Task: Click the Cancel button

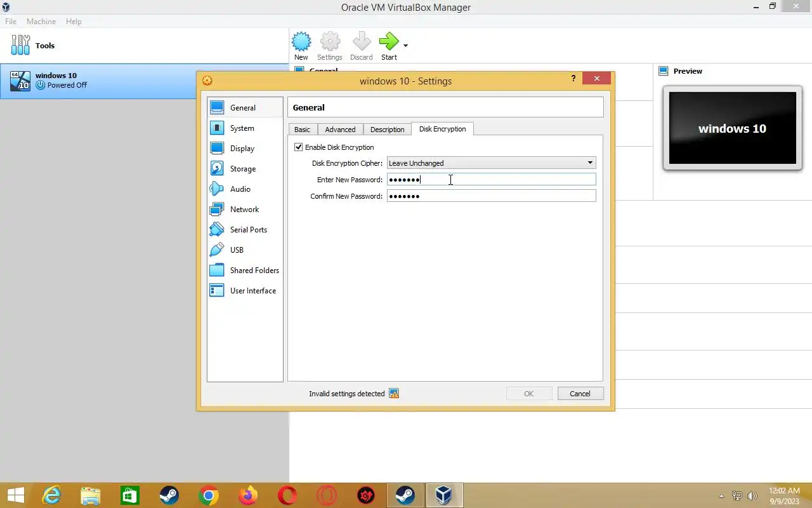Action: (580, 394)
